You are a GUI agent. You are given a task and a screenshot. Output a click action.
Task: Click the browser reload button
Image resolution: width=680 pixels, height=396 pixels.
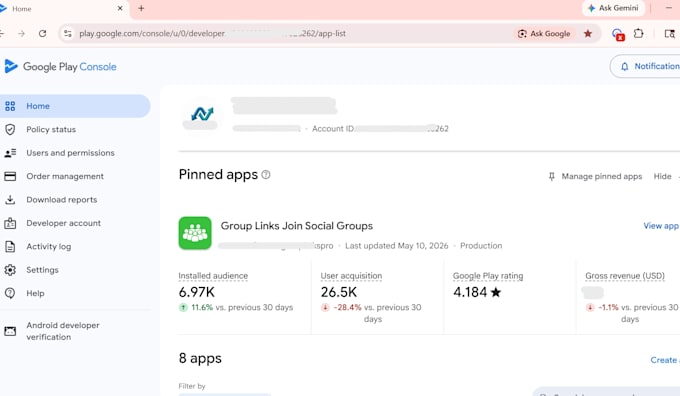(42, 33)
